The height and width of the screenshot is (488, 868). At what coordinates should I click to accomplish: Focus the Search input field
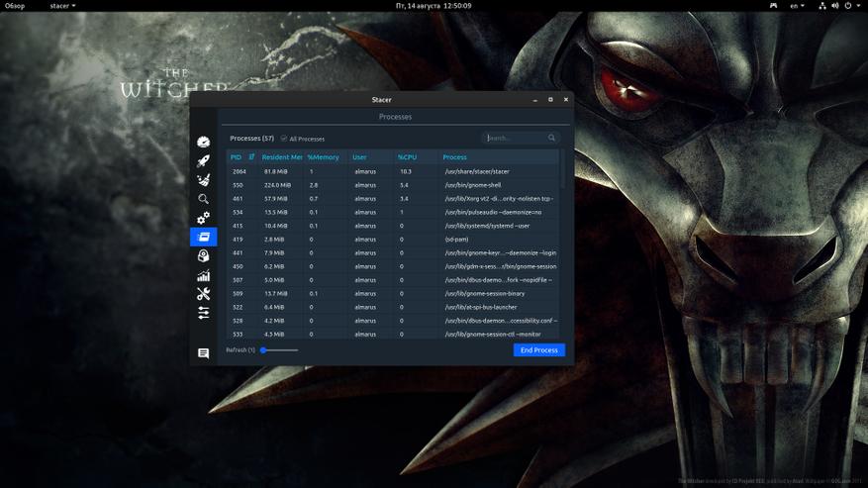520,138
